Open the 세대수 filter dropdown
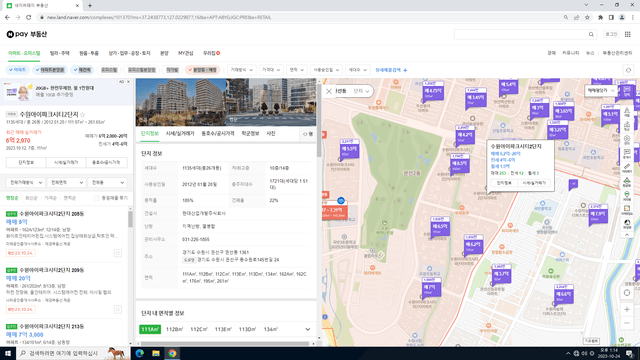This screenshot has height=360, width=640. click(x=358, y=70)
